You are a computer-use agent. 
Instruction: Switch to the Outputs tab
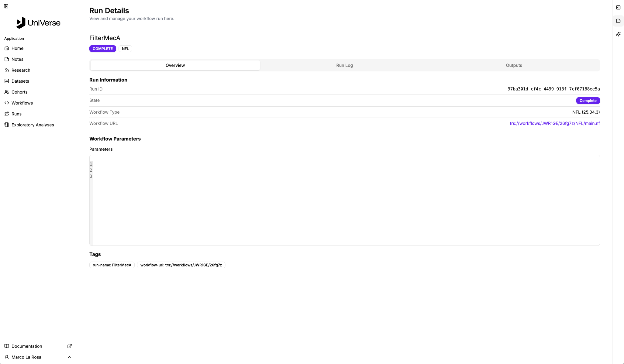[514, 65]
